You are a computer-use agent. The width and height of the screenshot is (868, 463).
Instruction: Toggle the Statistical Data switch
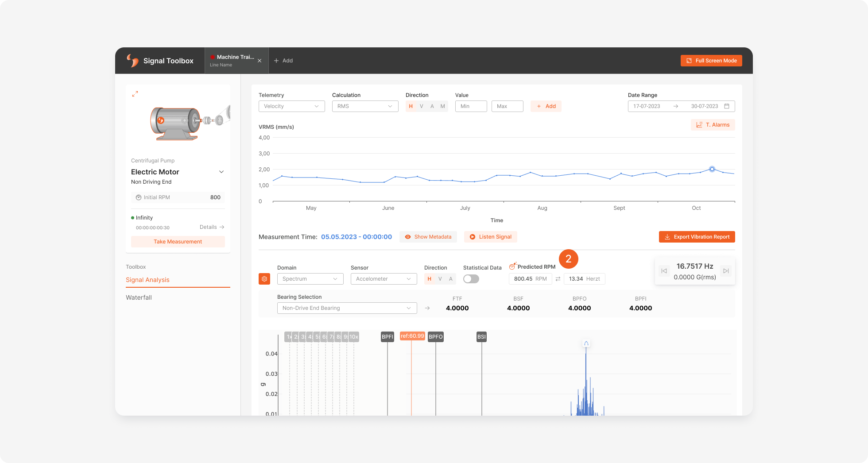(x=471, y=279)
